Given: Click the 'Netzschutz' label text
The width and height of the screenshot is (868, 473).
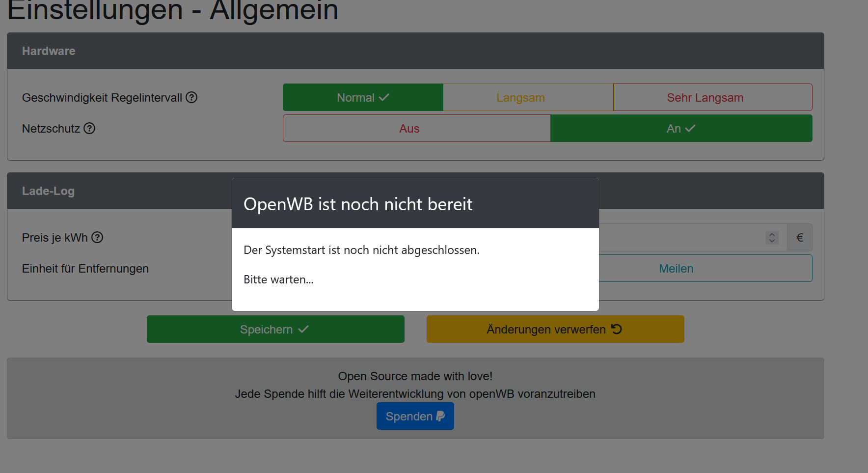Looking at the screenshot, I should 51,129.
